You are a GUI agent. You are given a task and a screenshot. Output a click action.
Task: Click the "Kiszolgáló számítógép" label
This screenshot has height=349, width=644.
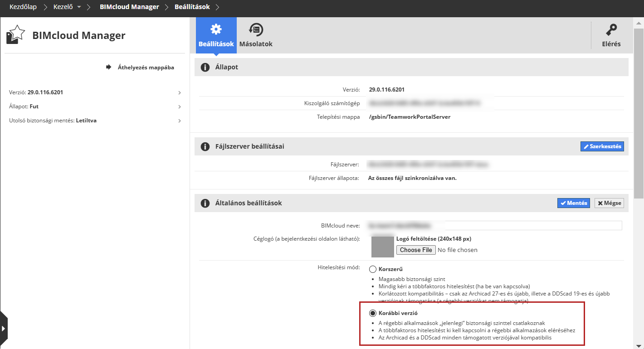pyautogui.click(x=332, y=103)
